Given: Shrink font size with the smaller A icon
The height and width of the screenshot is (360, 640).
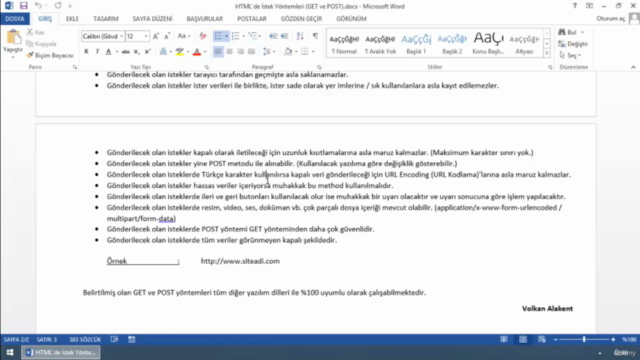Looking at the screenshot, I should coord(167,36).
